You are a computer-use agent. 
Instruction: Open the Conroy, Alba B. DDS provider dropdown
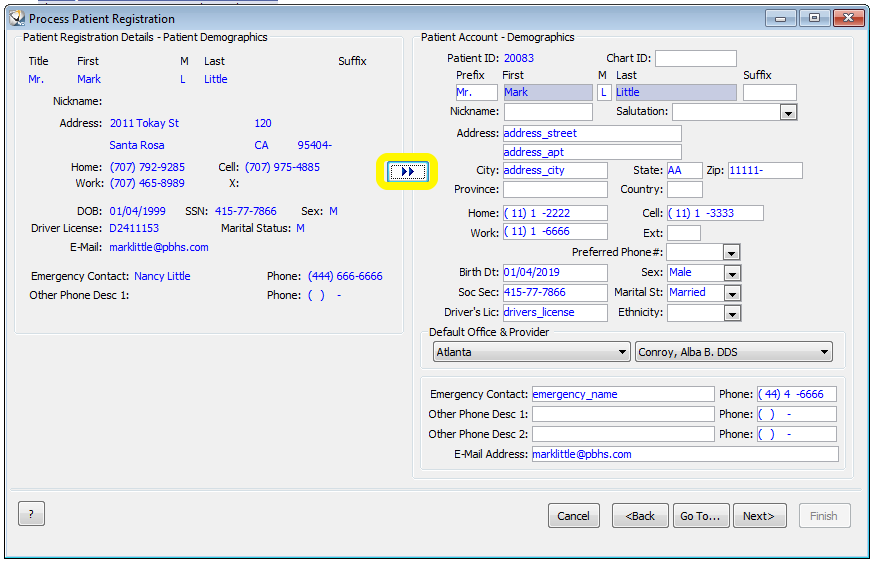734,352
